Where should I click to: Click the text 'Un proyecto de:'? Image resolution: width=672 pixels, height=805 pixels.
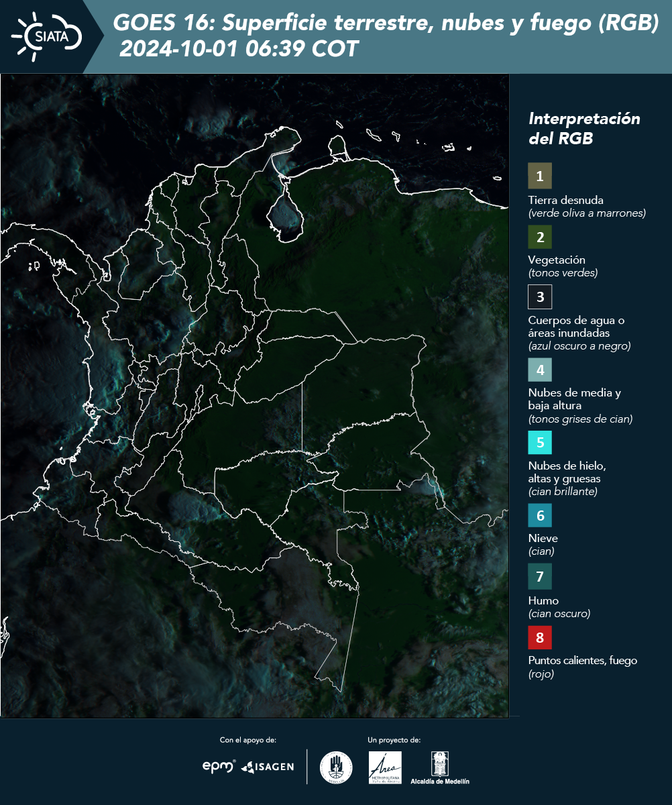(394, 740)
